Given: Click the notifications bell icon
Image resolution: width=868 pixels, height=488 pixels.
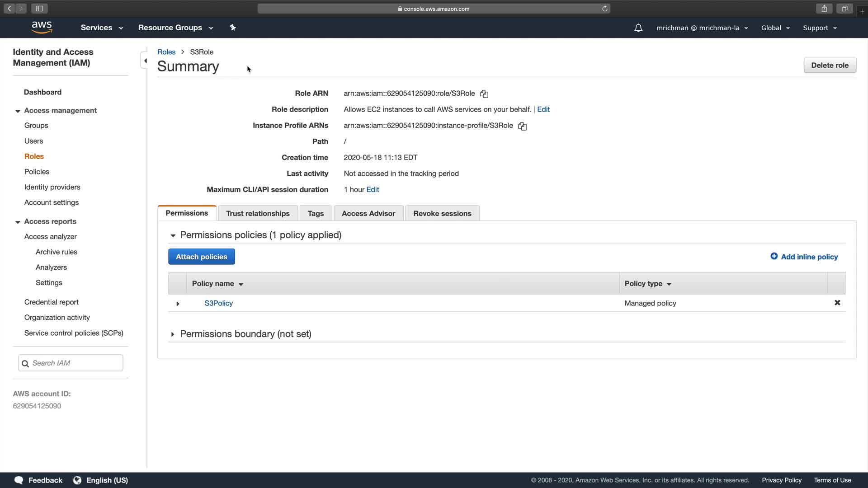Looking at the screenshot, I should coord(638,28).
